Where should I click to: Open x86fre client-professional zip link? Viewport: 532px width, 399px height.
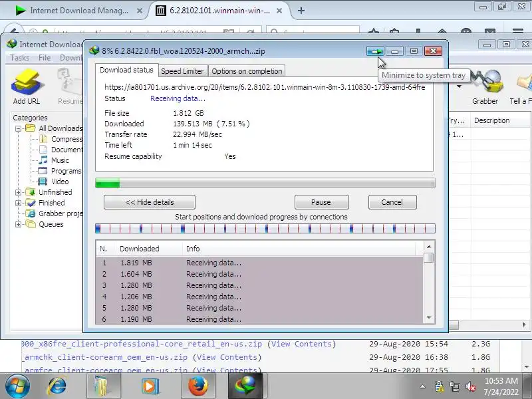pos(142,344)
